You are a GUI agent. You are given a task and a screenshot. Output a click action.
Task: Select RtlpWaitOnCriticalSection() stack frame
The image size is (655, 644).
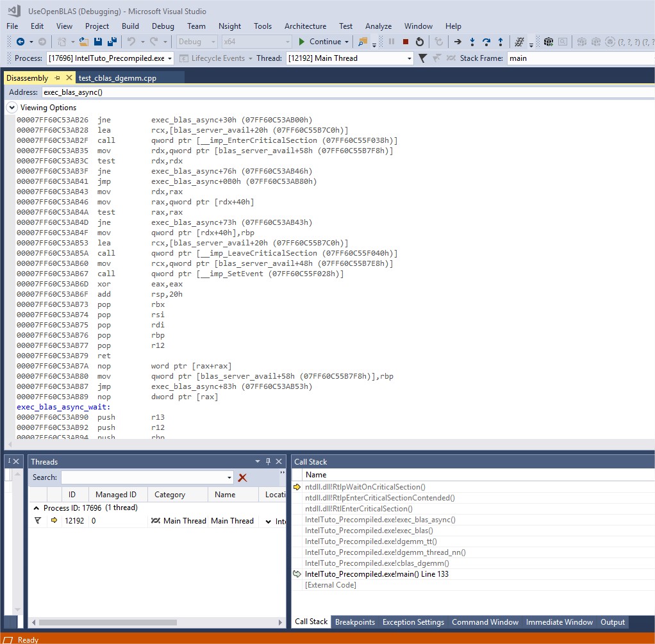[x=365, y=487]
